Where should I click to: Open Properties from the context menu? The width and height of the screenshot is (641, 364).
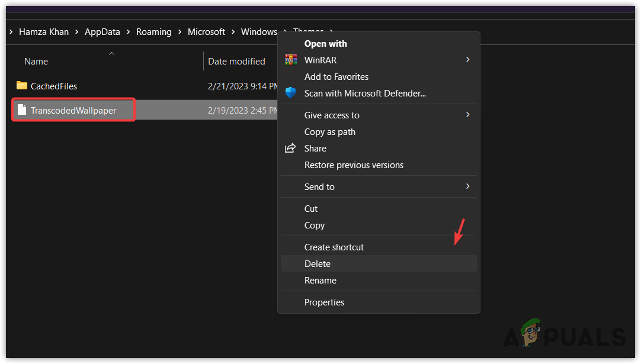[324, 302]
